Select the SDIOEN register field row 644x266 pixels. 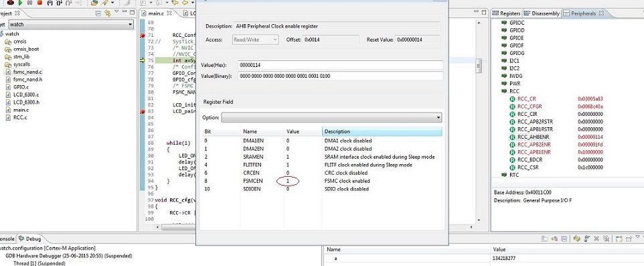pyautogui.click(x=322, y=189)
